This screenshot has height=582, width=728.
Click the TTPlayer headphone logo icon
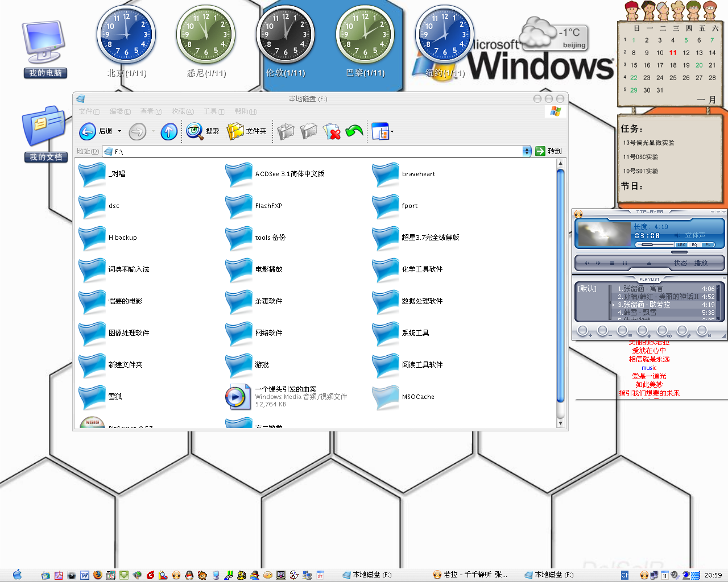coord(578,214)
